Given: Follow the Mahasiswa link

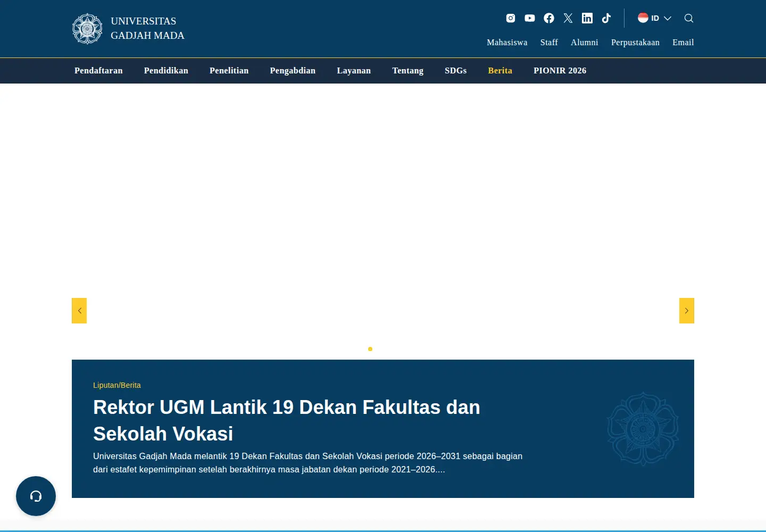Looking at the screenshot, I should click(x=507, y=43).
